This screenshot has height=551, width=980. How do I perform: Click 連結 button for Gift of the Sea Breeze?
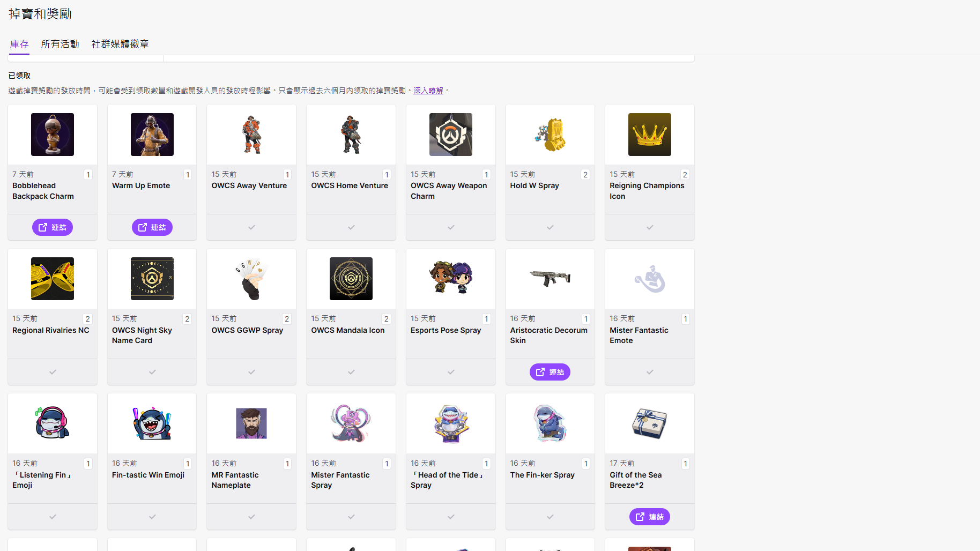(x=649, y=517)
